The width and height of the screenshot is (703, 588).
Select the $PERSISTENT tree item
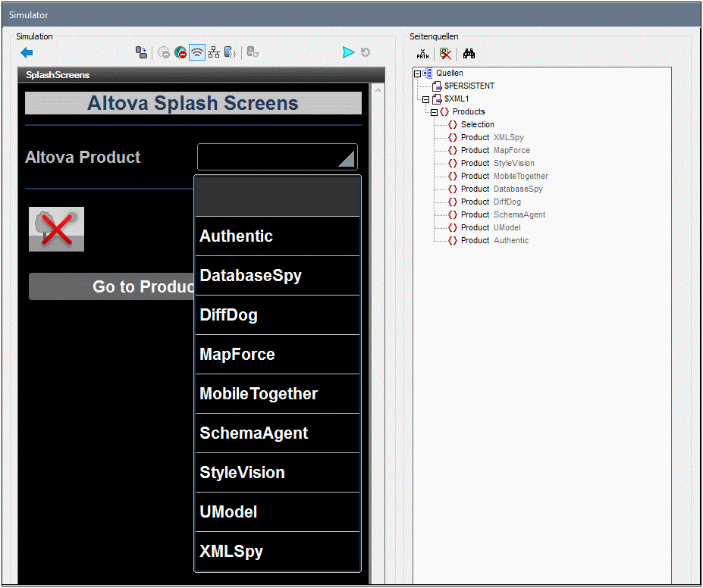(x=469, y=86)
